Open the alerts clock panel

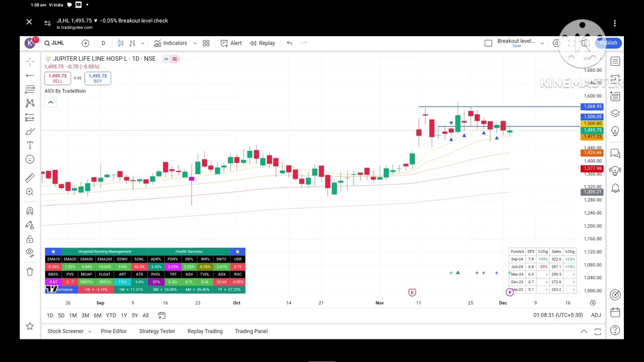pyautogui.click(x=615, y=79)
